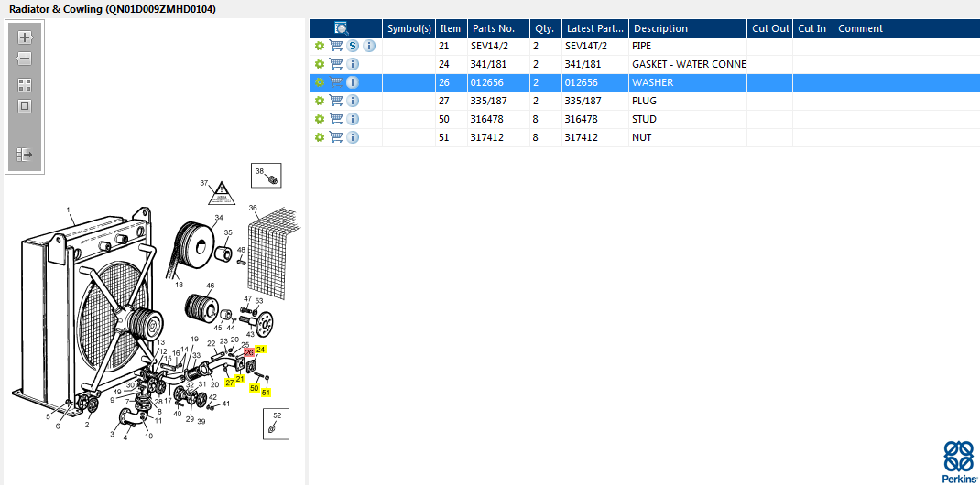980x485 pixels.
Task: Sort by the Item column header
Action: coord(452,28)
